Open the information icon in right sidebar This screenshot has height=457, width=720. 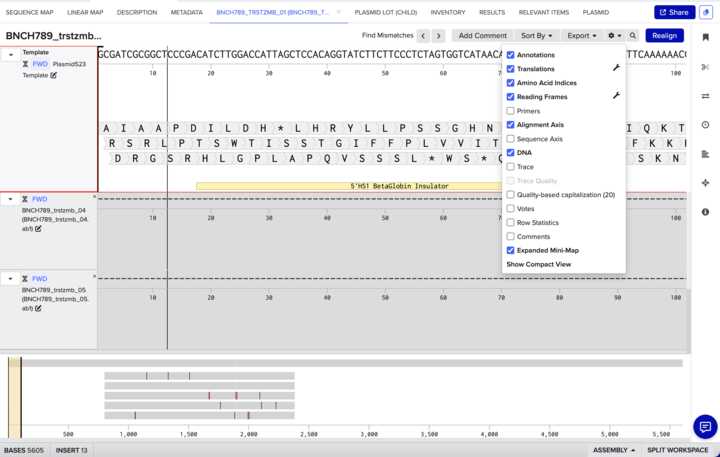tap(705, 212)
